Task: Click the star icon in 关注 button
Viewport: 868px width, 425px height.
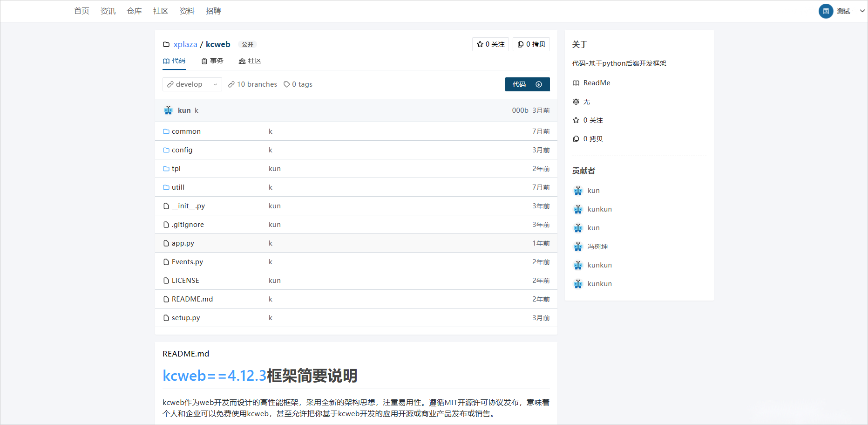Action: coord(480,44)
